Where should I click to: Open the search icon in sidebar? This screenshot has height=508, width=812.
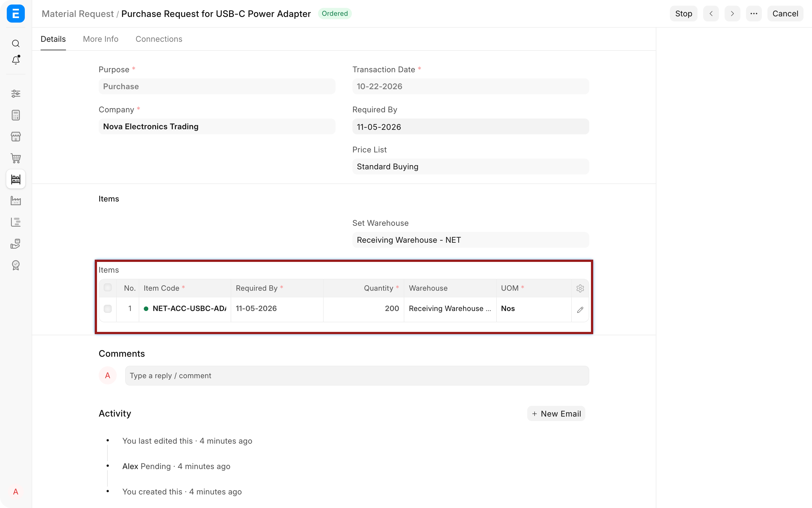click(x=16, y=43)
